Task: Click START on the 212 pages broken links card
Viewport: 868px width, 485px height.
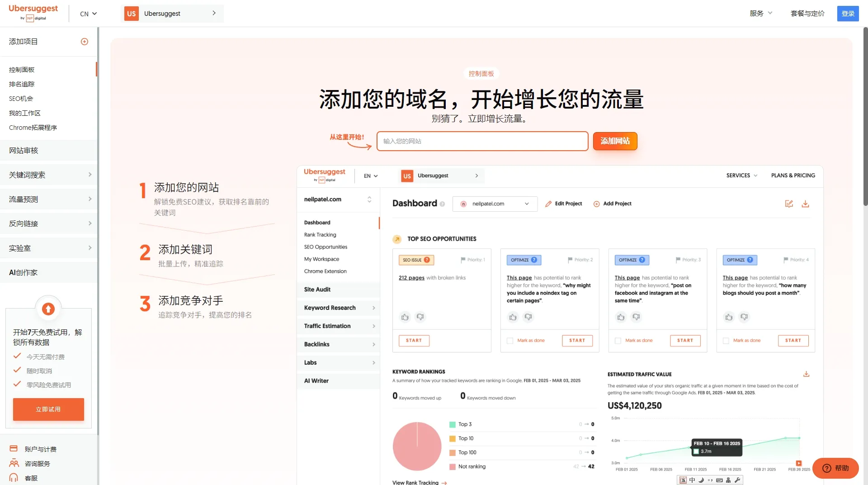Action: coord(414,341)
